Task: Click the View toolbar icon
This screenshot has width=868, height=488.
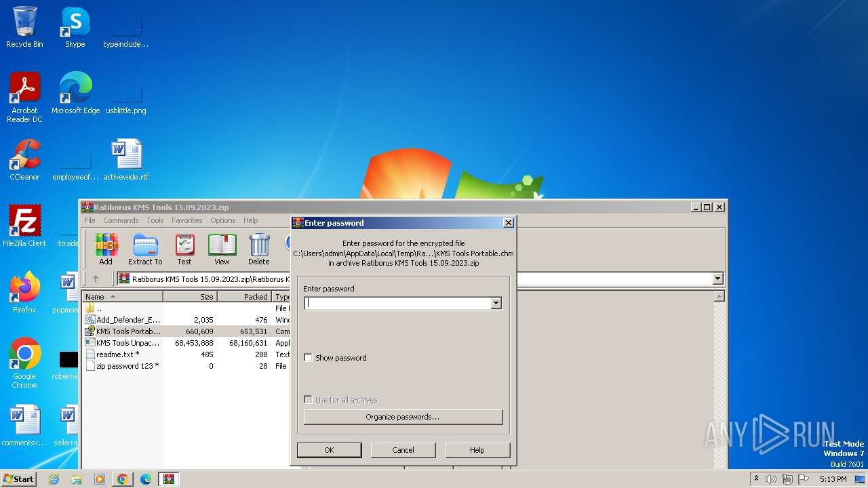Action: [x=222, y=249]
